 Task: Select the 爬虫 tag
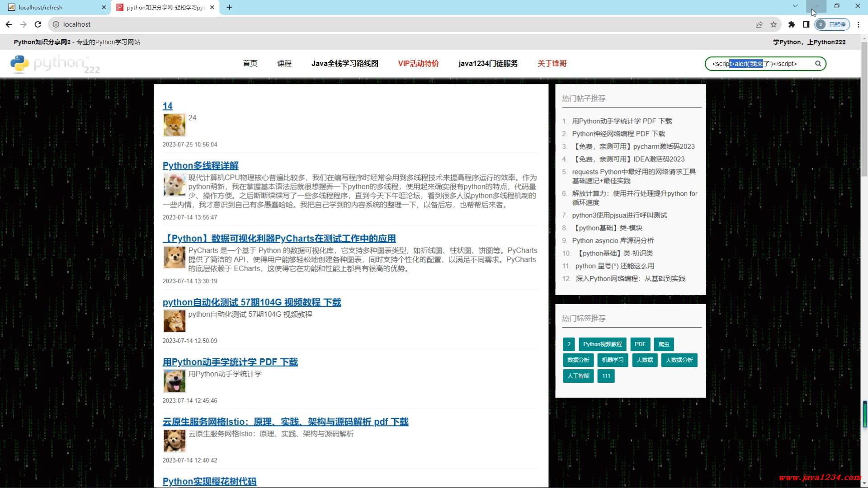coord(664,344)
